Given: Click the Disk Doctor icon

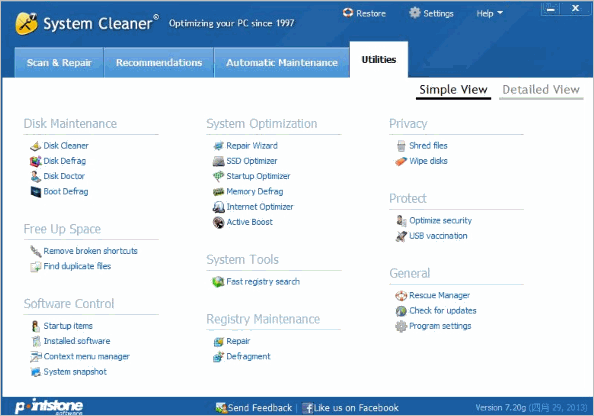Looking at the screenshot, I should click(36, 176).
